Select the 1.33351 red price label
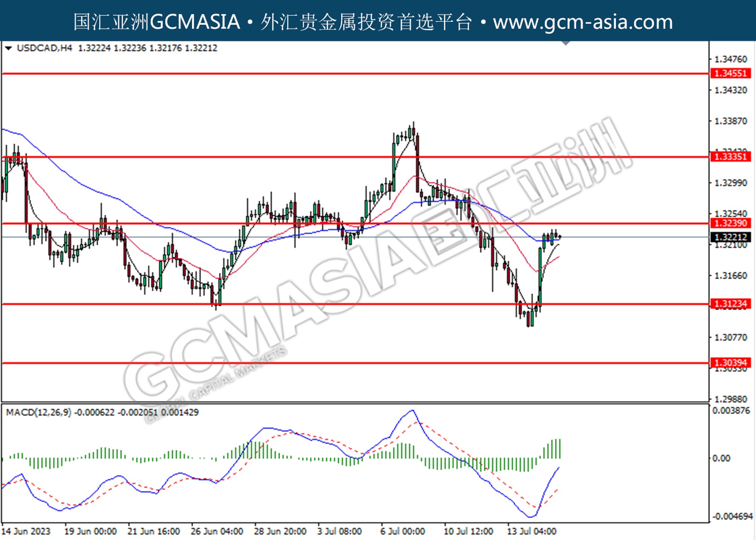 pyautogui.click(x=730, y=157)
